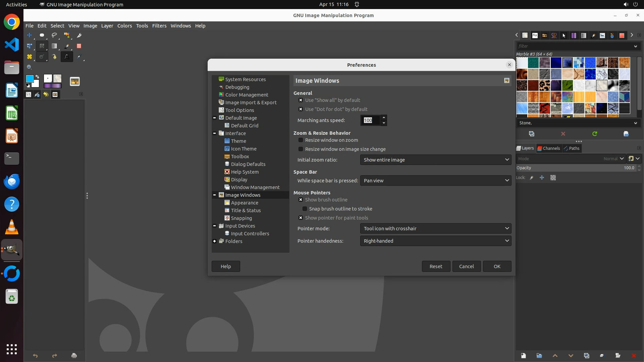Click the Reset button
Viewport: 644px width, 362px height.
[436, 266]
